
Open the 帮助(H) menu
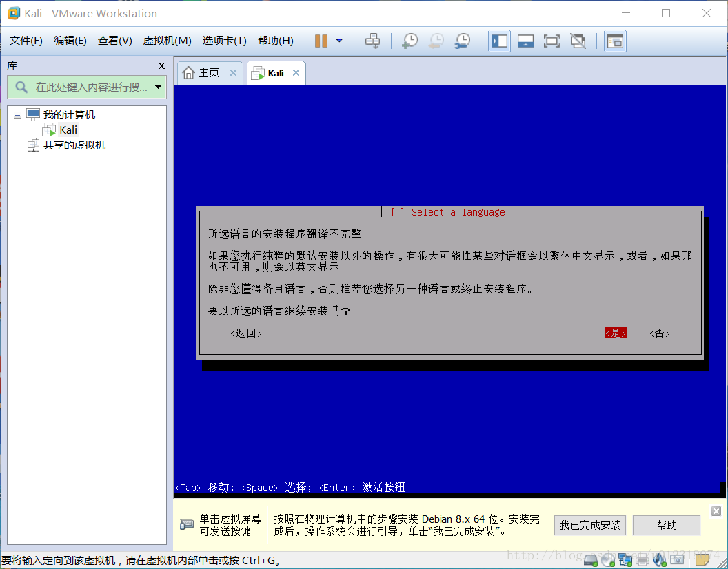point(275,41)
